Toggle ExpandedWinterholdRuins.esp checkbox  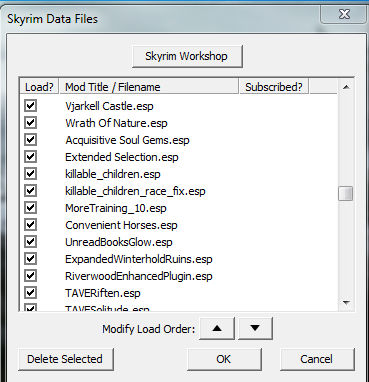click(x=31, y=259)
